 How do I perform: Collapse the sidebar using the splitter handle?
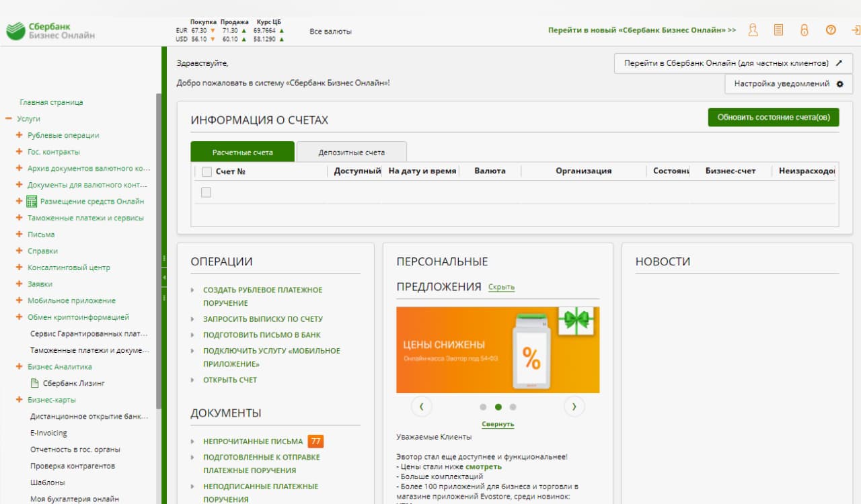164,277
